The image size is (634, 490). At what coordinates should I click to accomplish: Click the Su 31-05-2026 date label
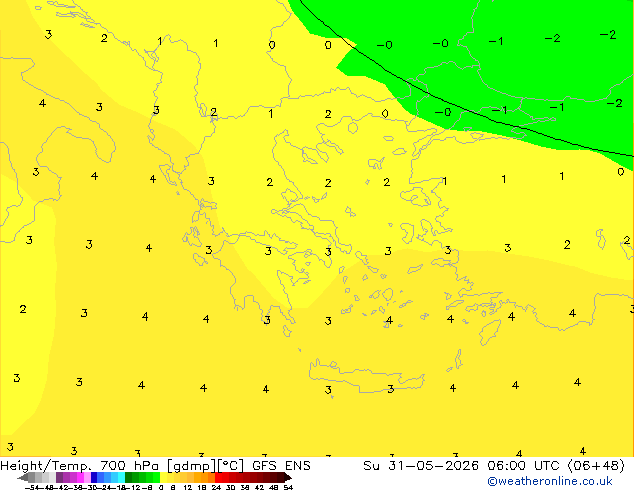click(x=421, y=466)
